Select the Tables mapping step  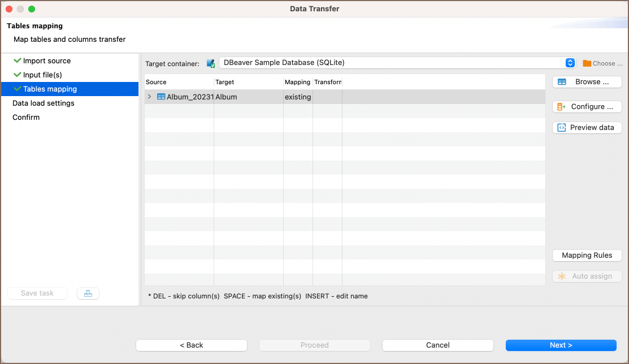pos(50,89)
